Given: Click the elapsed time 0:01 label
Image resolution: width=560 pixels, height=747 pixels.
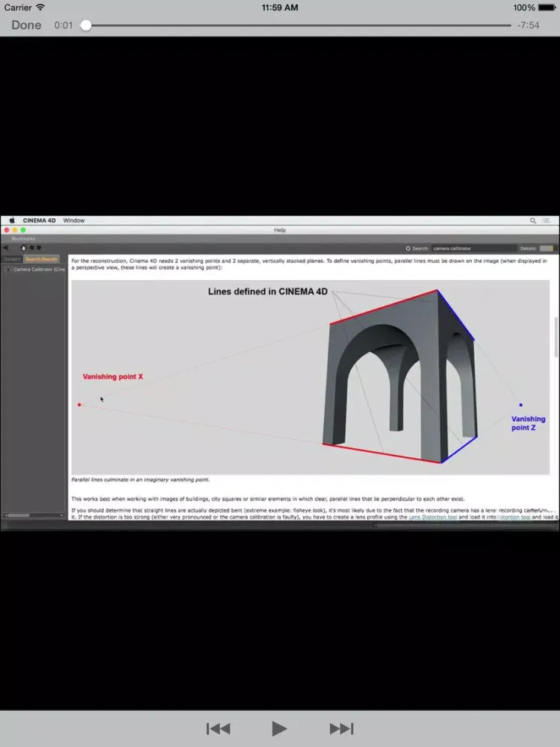Looking at the screenshot, I should pos(63,25).
